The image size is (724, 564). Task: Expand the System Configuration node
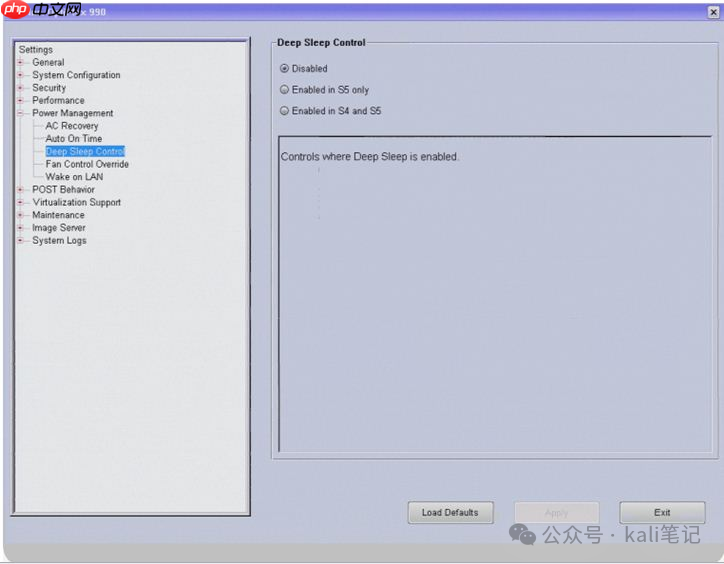pyautogui.click(x=20, y=75)
